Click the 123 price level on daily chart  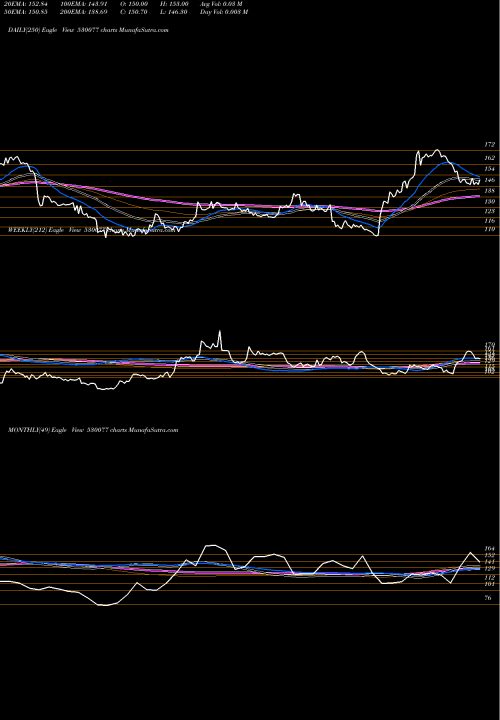[489, 211]
